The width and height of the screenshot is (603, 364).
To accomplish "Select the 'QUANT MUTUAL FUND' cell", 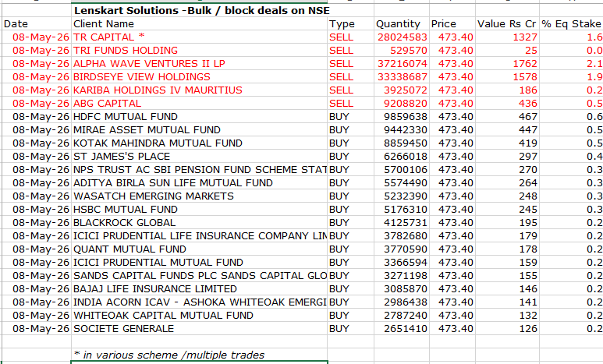I will pos(199,249).
